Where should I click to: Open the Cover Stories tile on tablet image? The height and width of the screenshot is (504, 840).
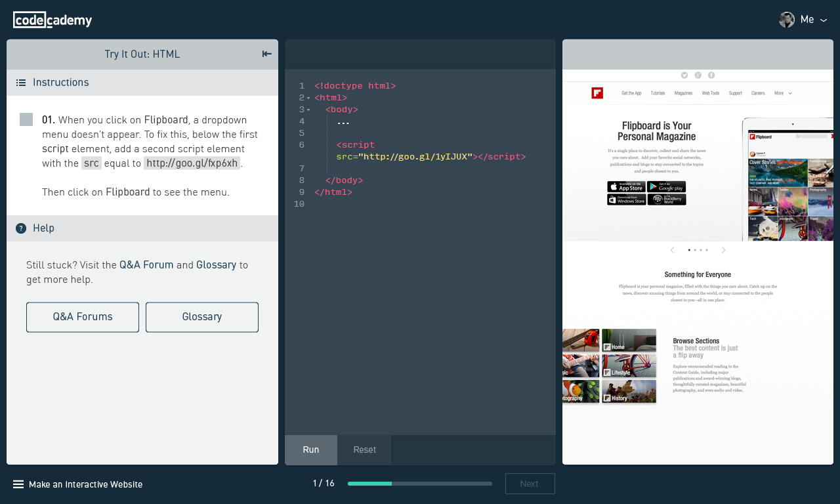tap(778, 173)
